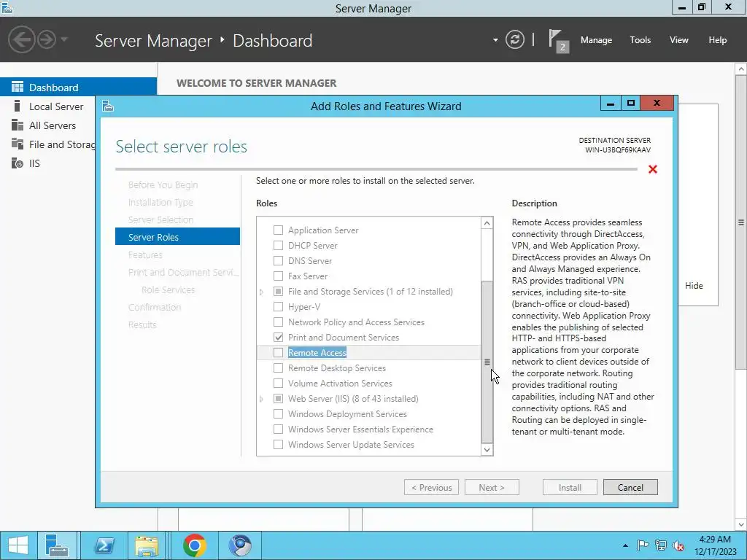Check the Hyper-V role

coord(278,307)
